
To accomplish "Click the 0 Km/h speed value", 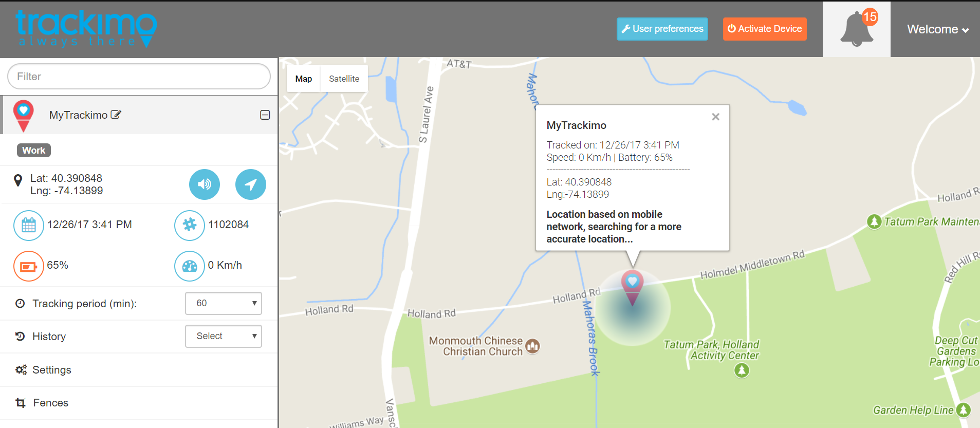I will click(225, 265).
